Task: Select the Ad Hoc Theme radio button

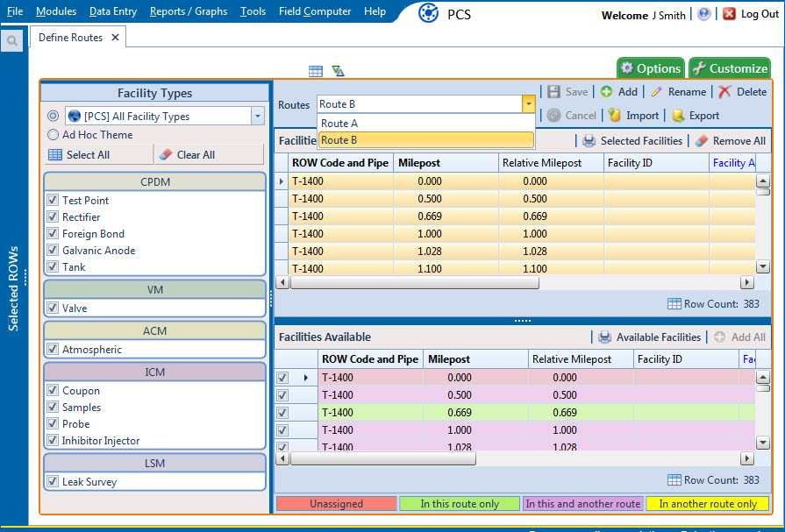Action: (53, 135)
